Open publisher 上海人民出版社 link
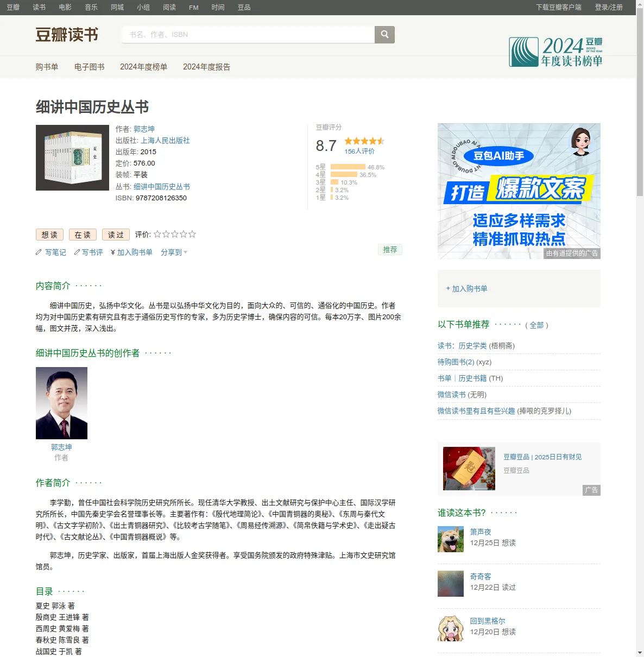 click(165, 141)
